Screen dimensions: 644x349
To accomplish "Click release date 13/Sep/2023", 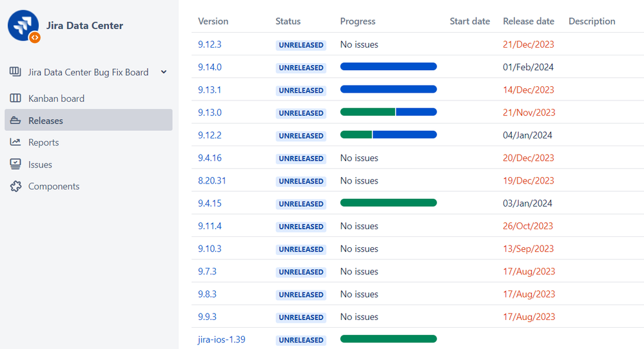I will 528,249.
